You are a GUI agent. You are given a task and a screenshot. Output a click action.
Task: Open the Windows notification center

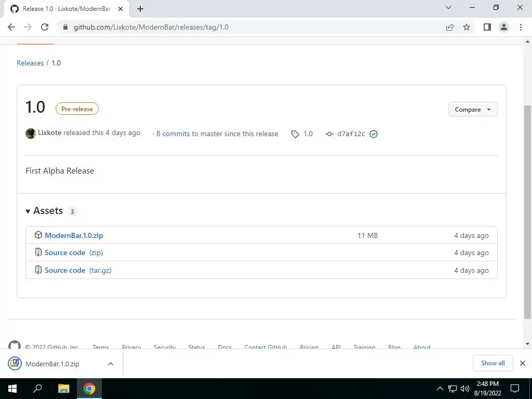pyautogui.click(x=515, y=389)
